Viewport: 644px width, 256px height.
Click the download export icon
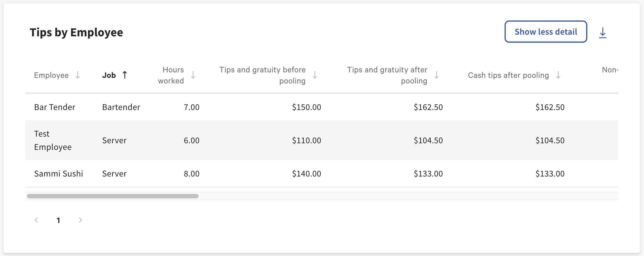603,33
